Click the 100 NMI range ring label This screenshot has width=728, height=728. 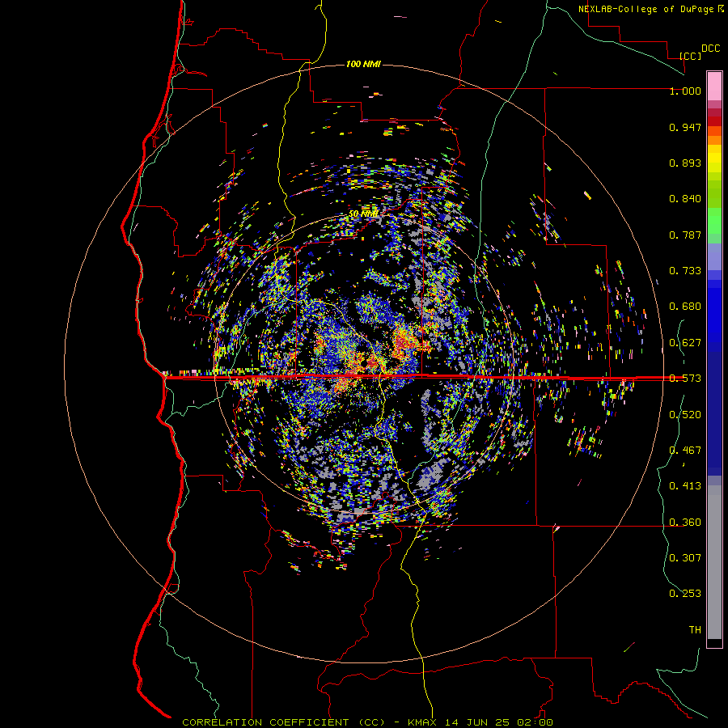coord(363,64)
